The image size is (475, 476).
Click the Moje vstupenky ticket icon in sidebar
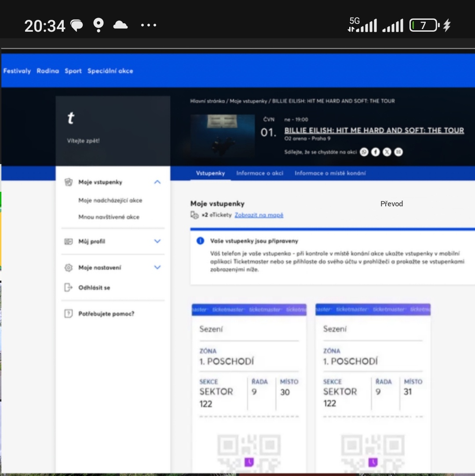click(69, 182)
